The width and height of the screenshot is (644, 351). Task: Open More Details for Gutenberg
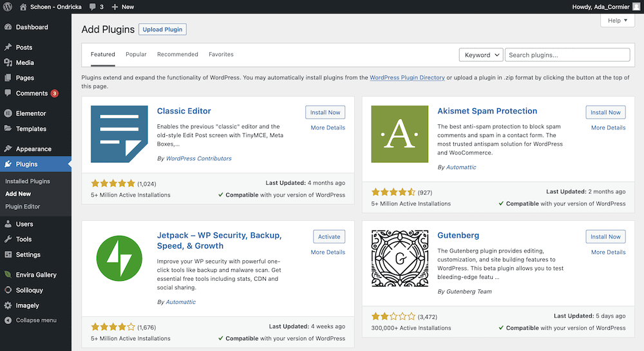click(609, 252)
